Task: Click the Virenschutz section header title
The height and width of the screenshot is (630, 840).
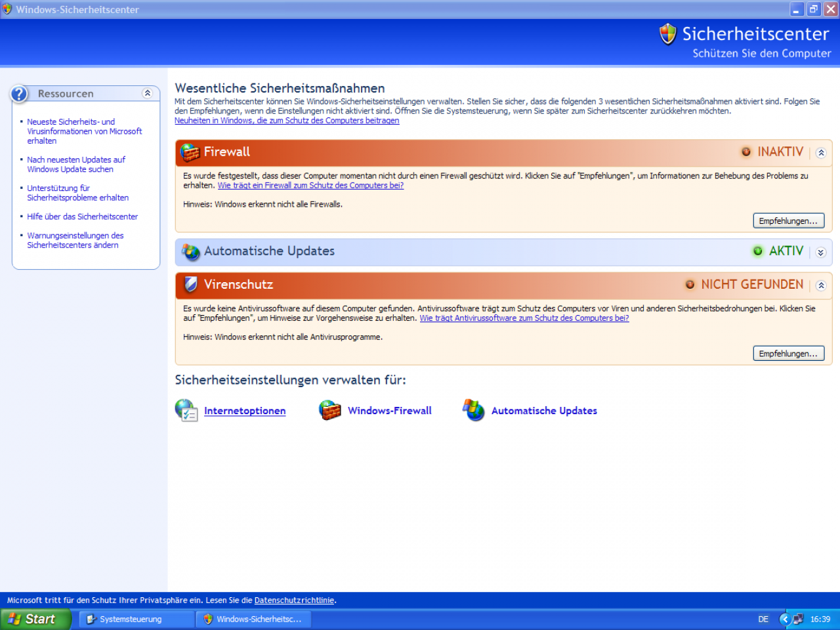Action: (238, 284)
